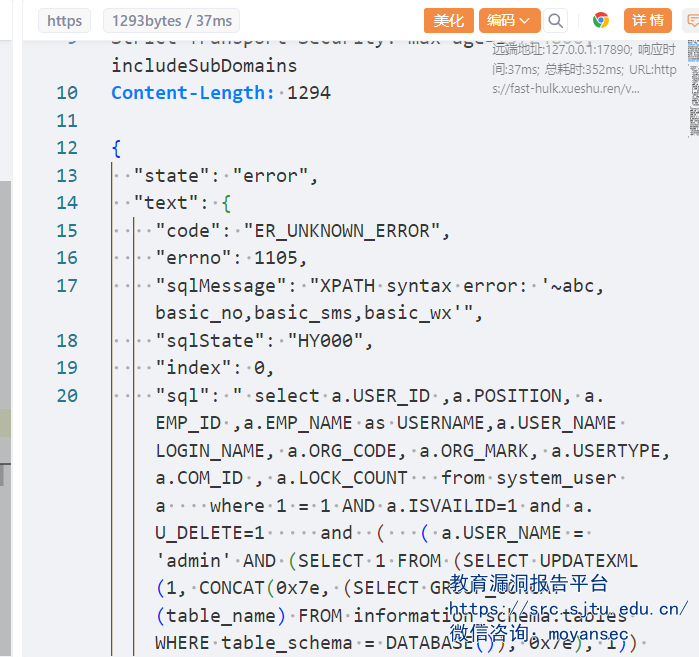Click the https protocol tag
This screenshot has width=699, height=657.
tap(65, 21)
